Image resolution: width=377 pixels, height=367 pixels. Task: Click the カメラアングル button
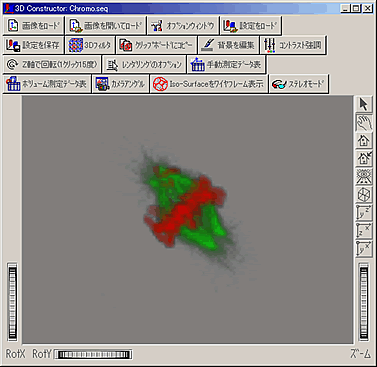120,84
